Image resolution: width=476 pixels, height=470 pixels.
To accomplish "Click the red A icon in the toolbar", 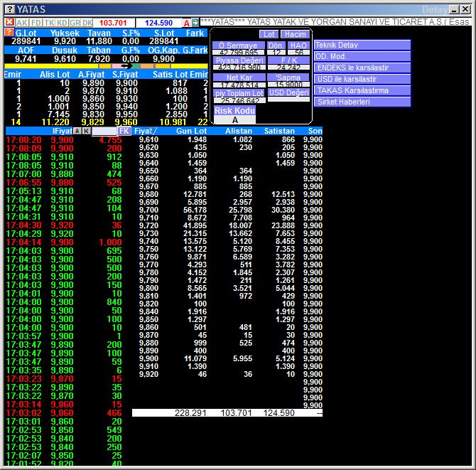I will pyautogui.click(x=187, y=23).
